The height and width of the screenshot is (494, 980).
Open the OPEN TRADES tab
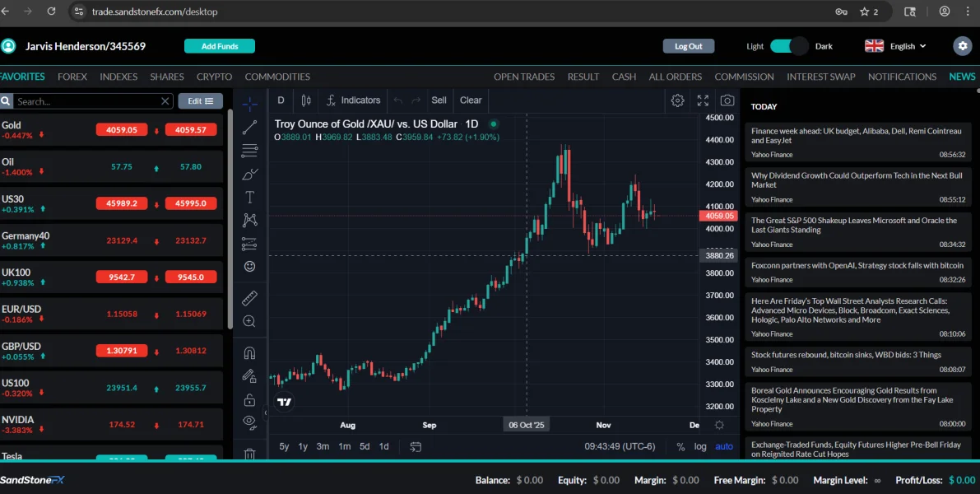[524, 77]
